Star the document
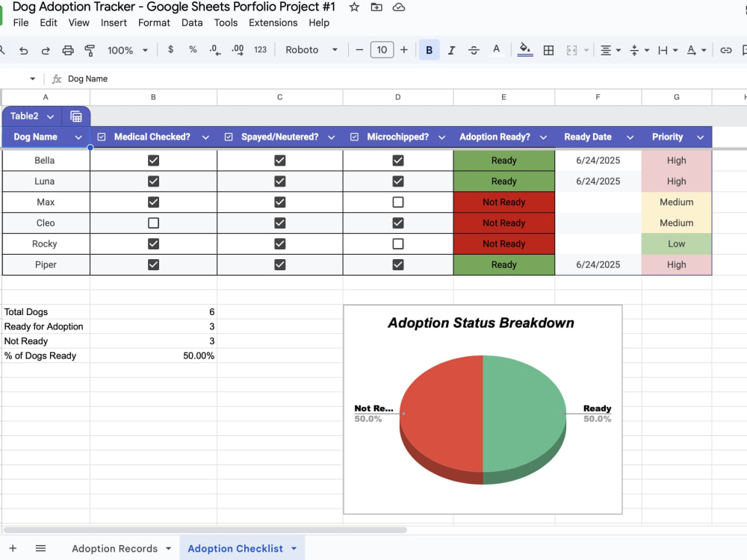This screenshot has width=747, height=560. click(x=354, y=7)
